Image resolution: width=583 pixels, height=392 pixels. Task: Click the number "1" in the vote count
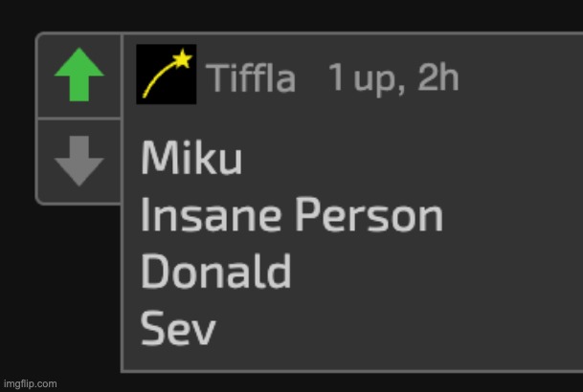click(336, 78)
